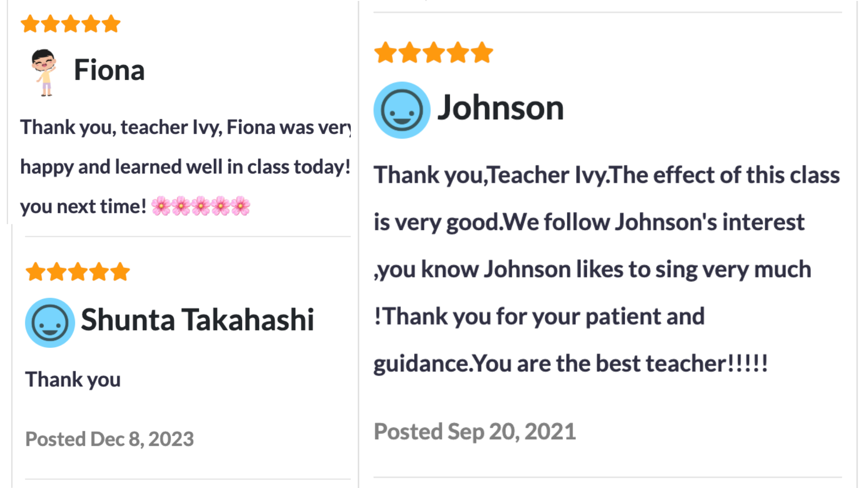
Task: Click Shunta's "Thank you" review text
Action: pyautogui.click(x=73, y=380)
